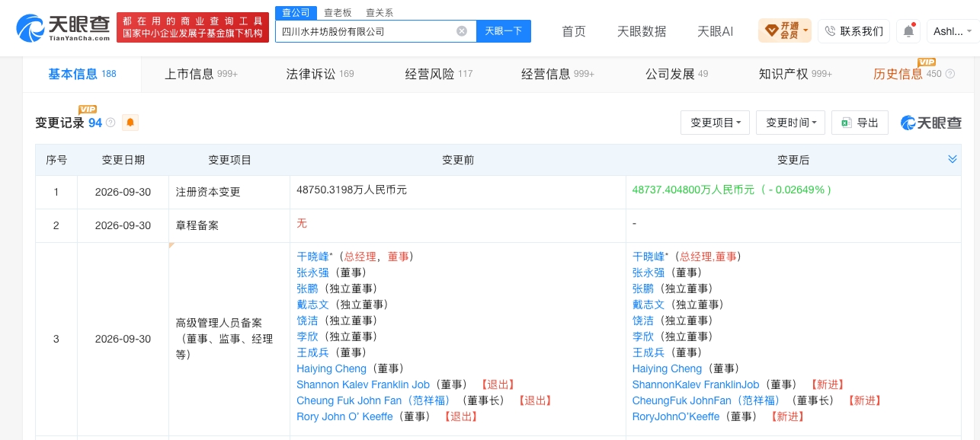
Task: View the 公司发展 tab
Action: point(677,74)
